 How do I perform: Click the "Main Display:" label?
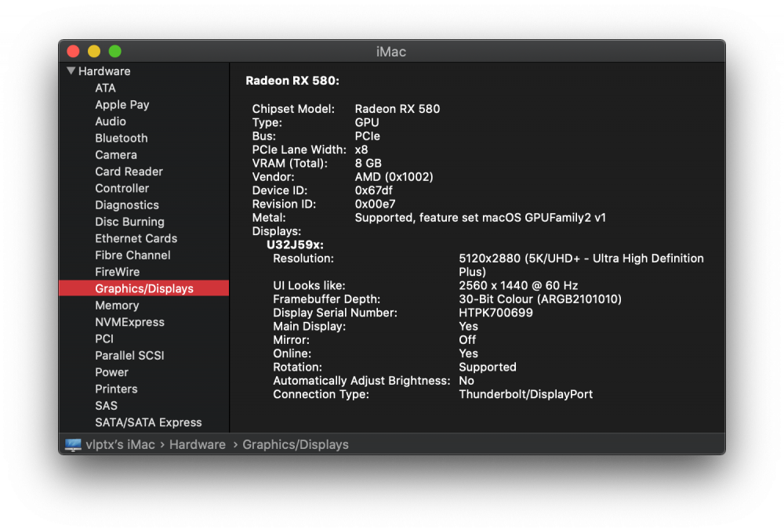pos(310,326)
